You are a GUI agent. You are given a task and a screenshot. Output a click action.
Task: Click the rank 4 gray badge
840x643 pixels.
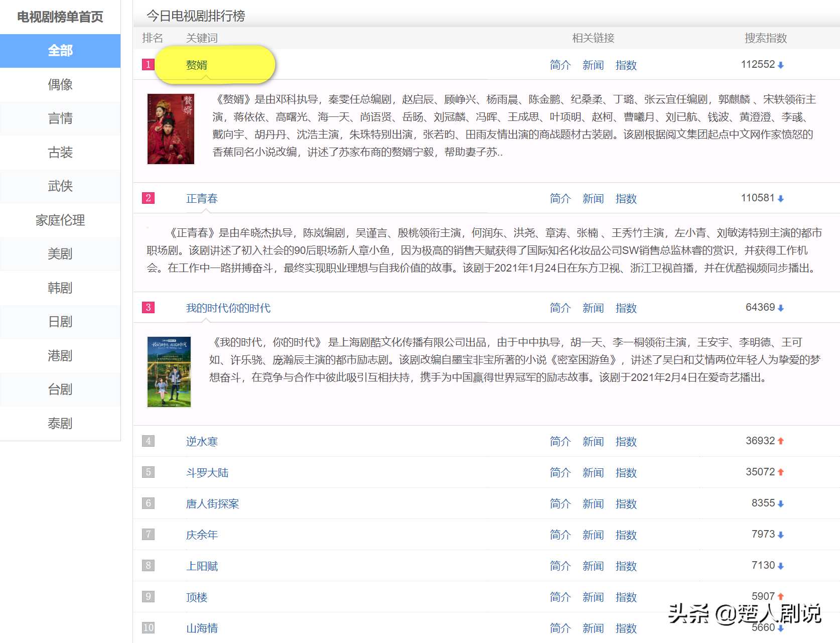(148, 441)
